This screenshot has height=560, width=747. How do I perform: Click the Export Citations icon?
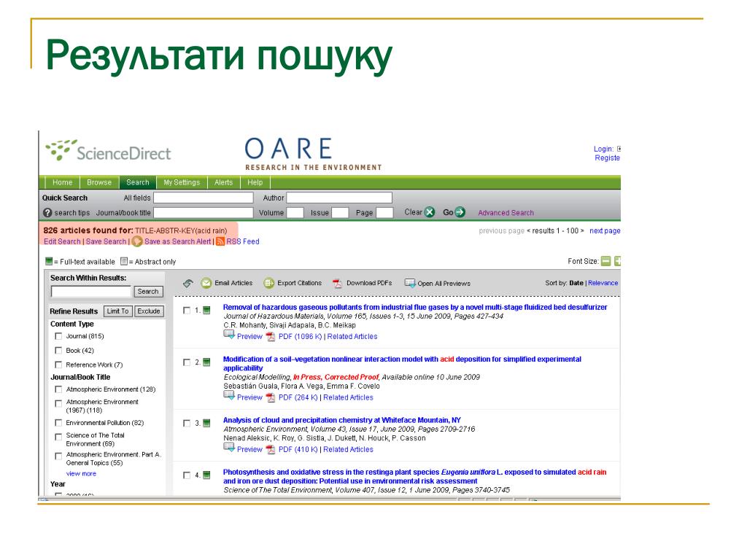tap(268, 284)
